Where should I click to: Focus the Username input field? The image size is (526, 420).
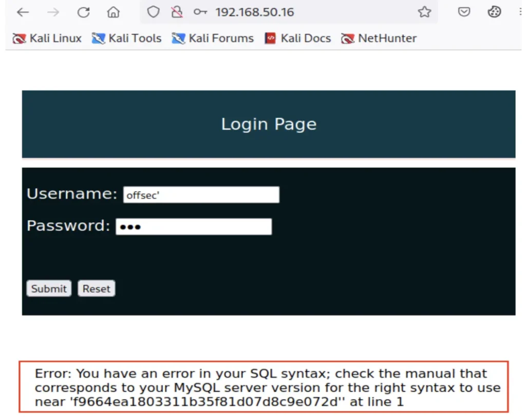pyautogui.click(x=201, y=195)
